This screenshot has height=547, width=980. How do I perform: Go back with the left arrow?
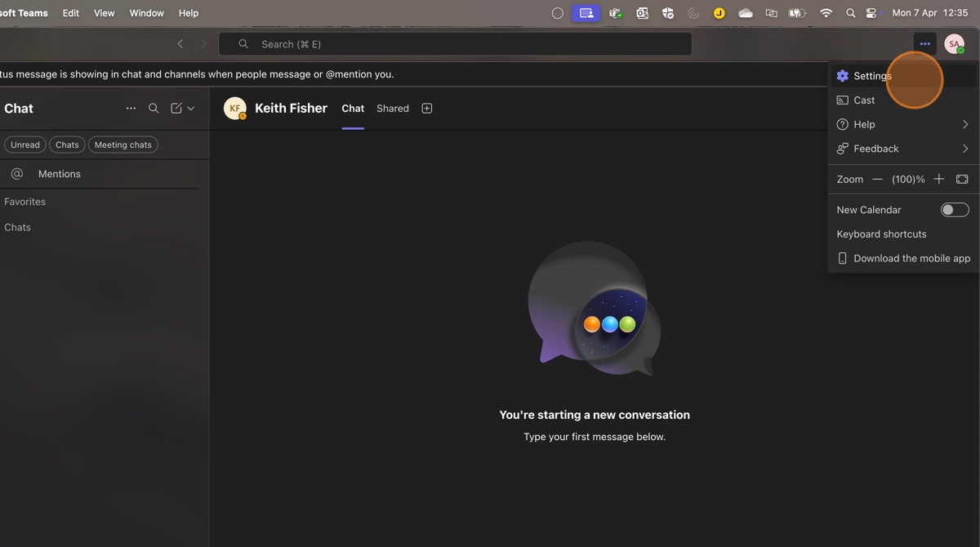tap(180, 44)
